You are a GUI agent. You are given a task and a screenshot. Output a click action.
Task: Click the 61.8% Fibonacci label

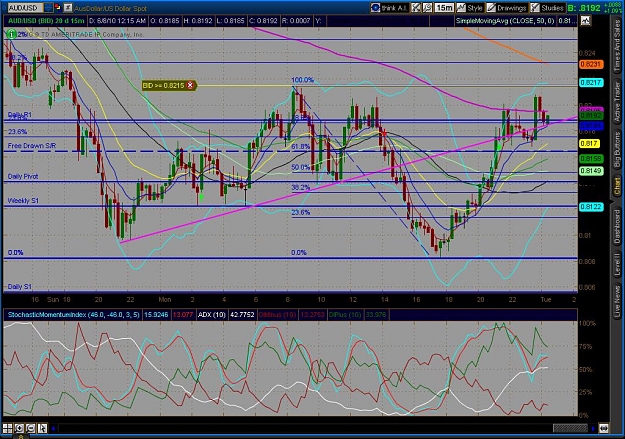click(x=301, y=147)
